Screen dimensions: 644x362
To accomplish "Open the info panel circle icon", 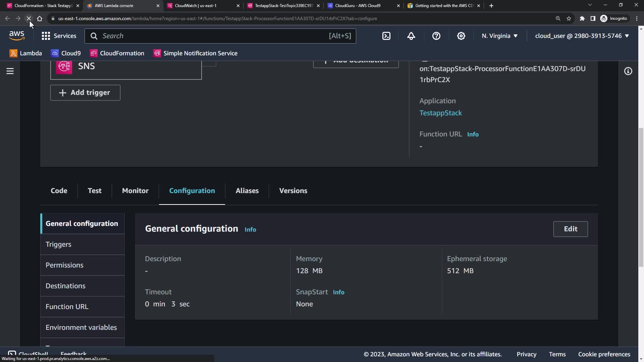I will [x=628, y=71].
